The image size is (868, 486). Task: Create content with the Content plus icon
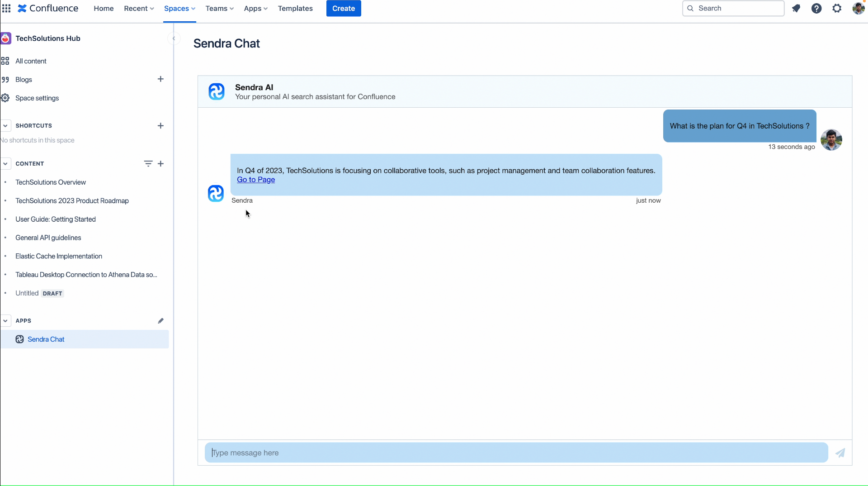(x=160, y=164)
